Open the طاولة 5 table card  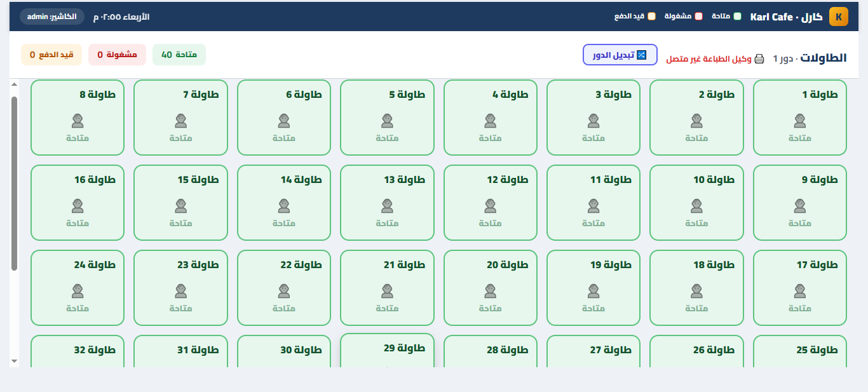pyautogui.click(x=387, y=118)
